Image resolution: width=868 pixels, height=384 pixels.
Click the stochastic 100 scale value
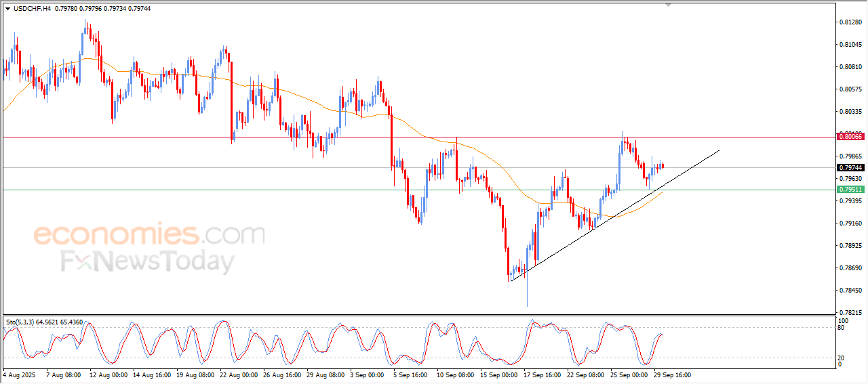[844, 320]
